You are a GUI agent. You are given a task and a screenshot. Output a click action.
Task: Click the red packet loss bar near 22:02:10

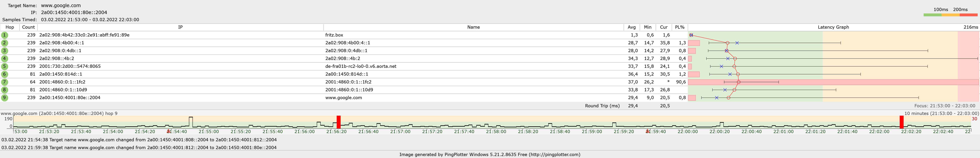[x=901, y=122]
